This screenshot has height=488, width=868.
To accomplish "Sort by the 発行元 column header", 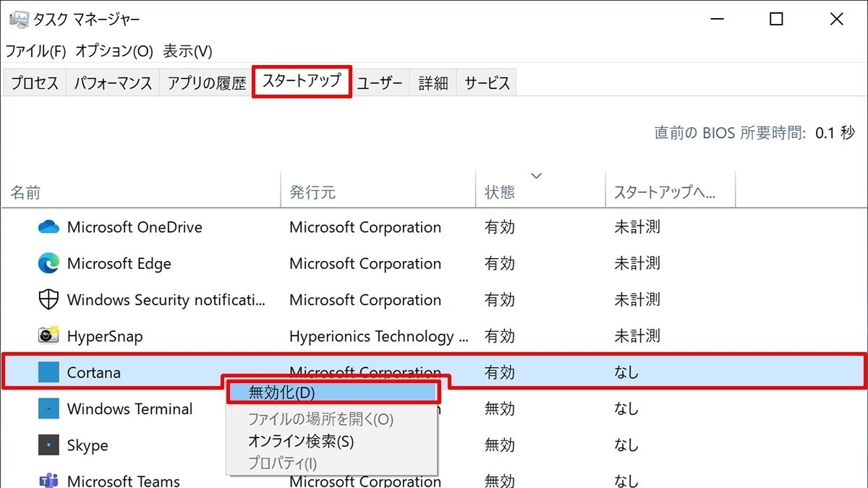I will 378,192.
